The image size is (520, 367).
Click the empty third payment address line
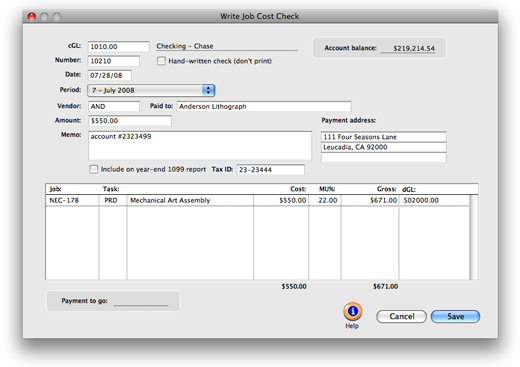pyautogui.click(x=383, y=158)
